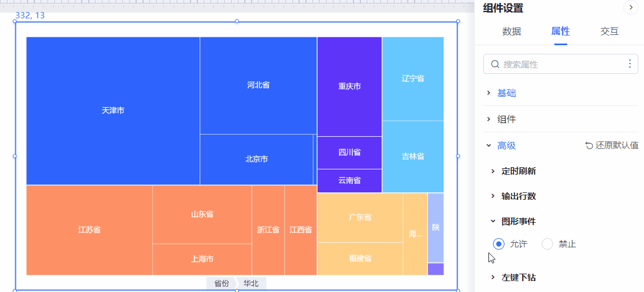Click the 陕 lavender block
644x292 pixels.
pos(436,227)
